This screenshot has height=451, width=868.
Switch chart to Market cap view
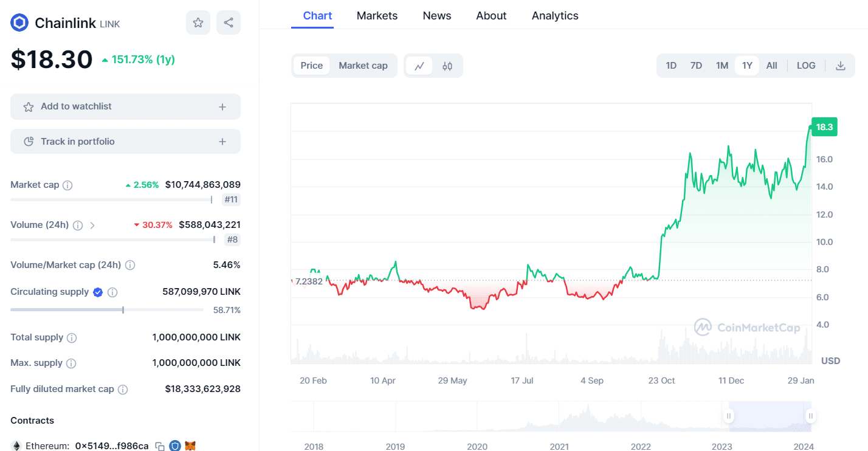coord(363,65)
